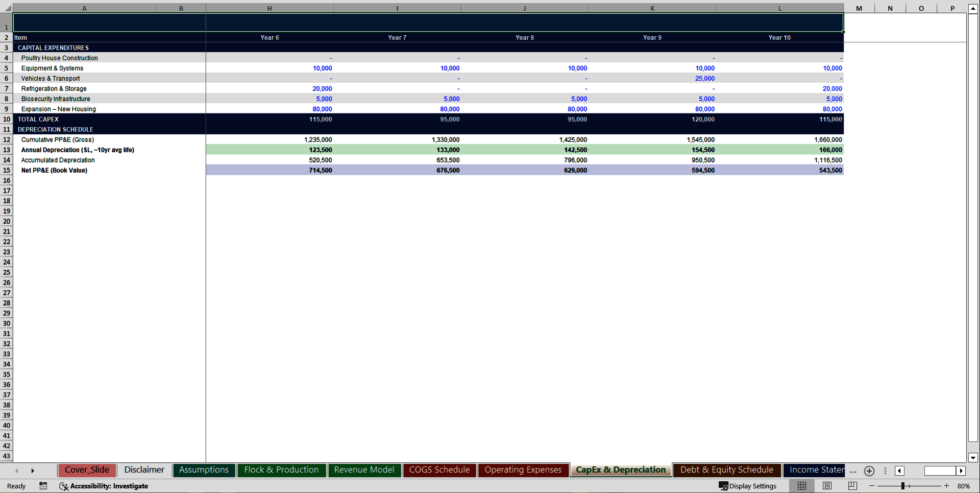980x493 pixels.
Task: Zoom in using the plus on zoom control
Action: point(947,486)
